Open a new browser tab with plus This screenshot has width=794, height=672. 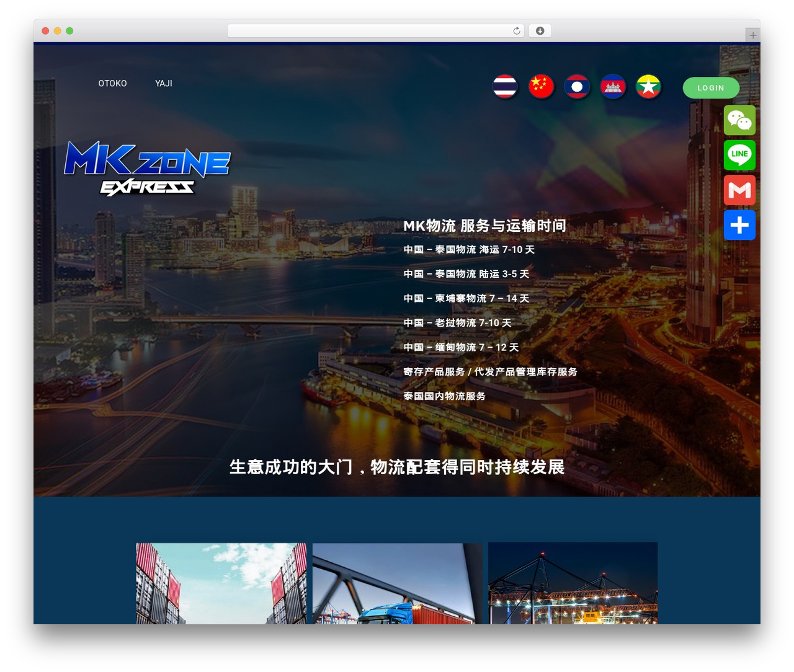pos(752,35)
